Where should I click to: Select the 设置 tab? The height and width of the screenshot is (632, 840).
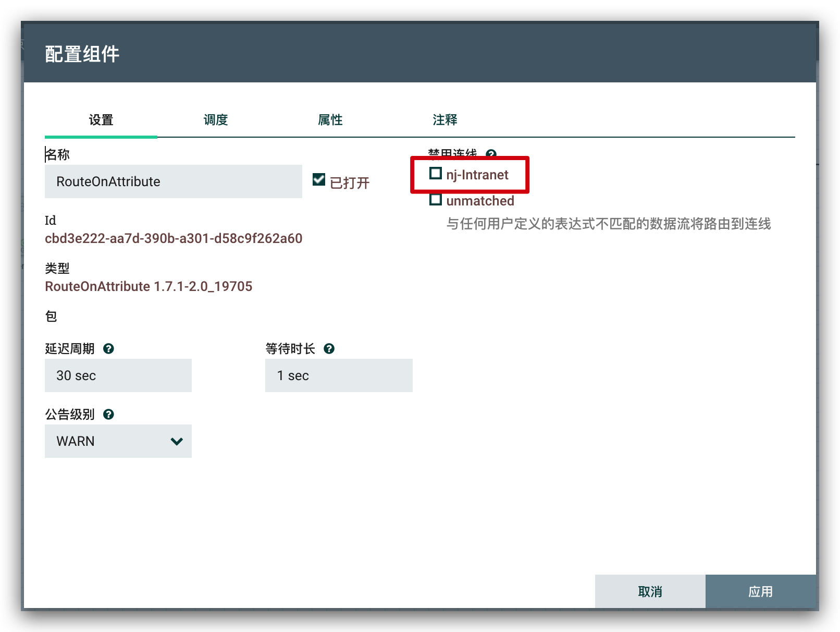coord(101,120)
